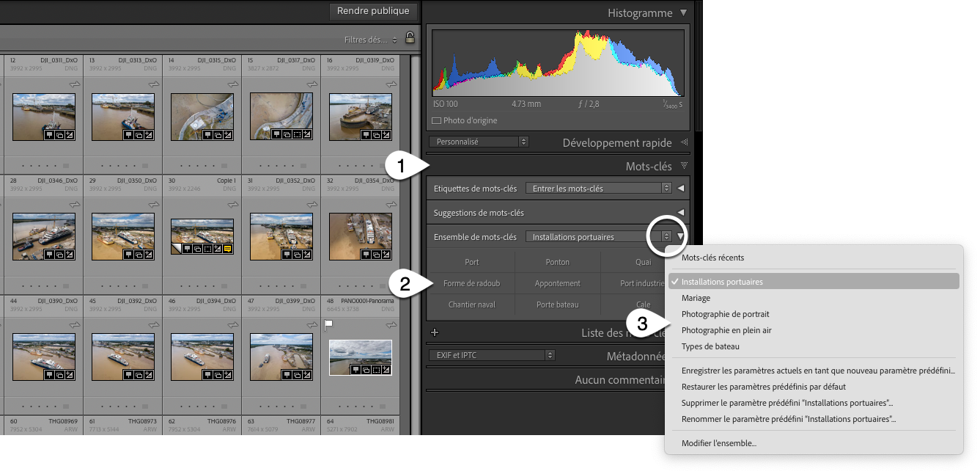
Task: Open the Etiquettes de mots-clés dropdown
Action: (598, 189)
